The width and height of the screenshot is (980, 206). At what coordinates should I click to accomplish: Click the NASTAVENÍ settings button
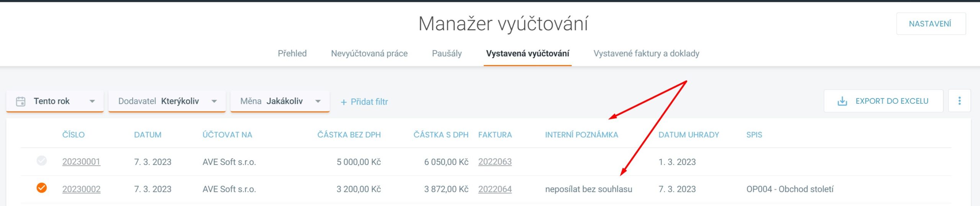(931, 24)
